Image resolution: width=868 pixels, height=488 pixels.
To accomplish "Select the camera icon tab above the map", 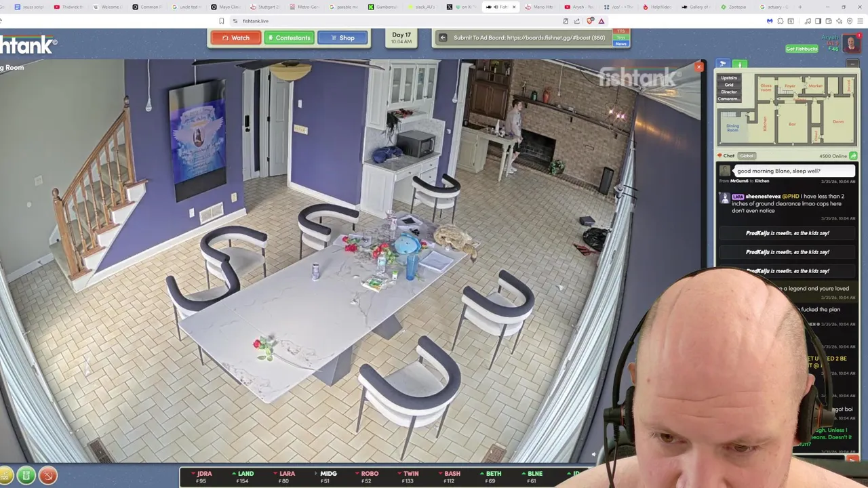I will click(723, 64).
